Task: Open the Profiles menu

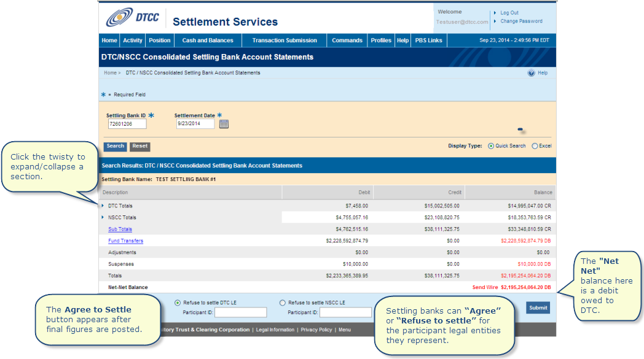Action: coord(381,41)
